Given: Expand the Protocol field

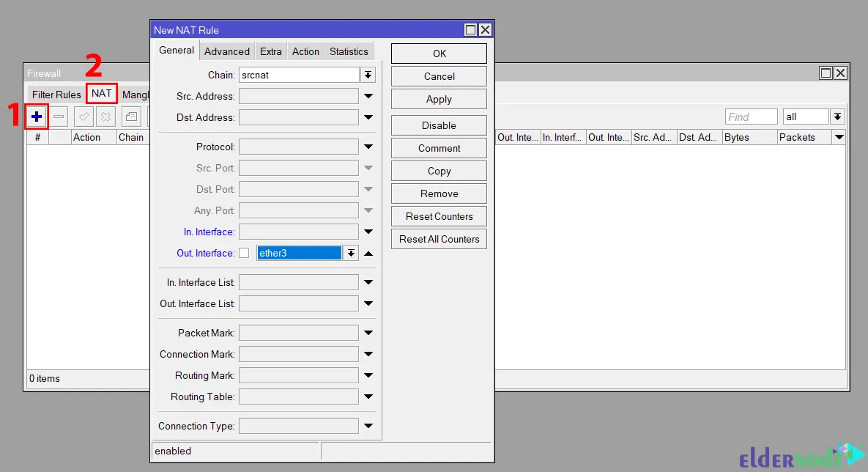Looking at the screenshot, I should pyautogui.click(x=368, y=147).
